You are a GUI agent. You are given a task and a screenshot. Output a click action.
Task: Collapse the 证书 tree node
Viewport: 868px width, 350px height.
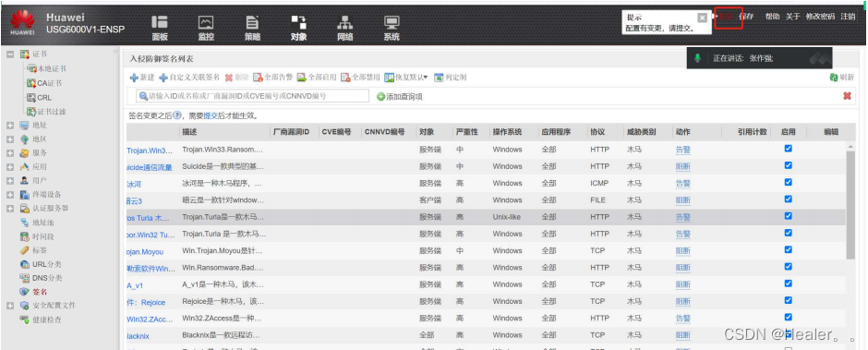click(10, 54)
